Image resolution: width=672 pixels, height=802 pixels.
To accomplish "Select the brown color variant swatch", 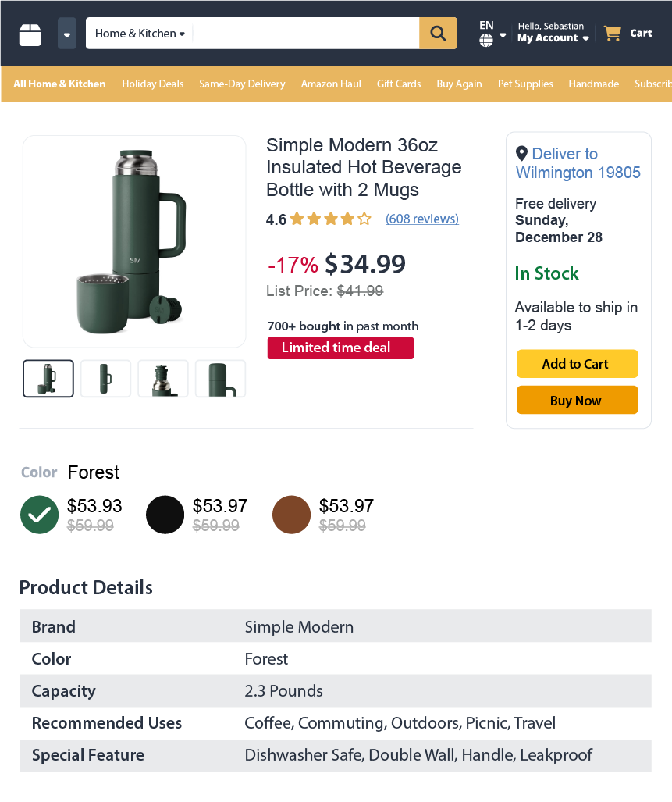I will pyautogui.click(x=291, y=515).
